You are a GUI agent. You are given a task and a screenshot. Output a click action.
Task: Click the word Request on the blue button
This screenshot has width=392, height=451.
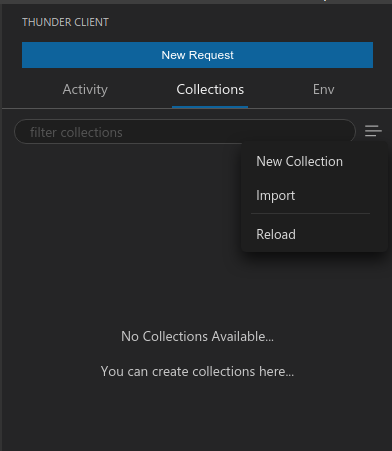[211, 55]
